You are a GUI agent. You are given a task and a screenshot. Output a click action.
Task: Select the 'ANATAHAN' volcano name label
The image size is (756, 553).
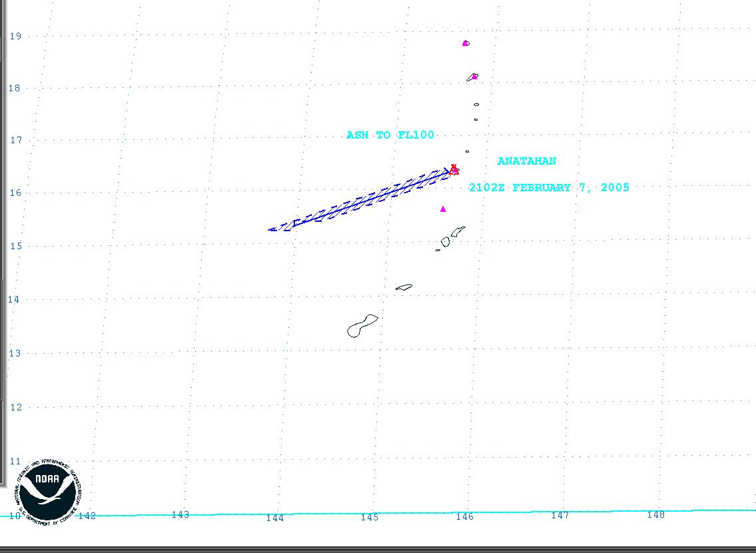tap(526, 161)
